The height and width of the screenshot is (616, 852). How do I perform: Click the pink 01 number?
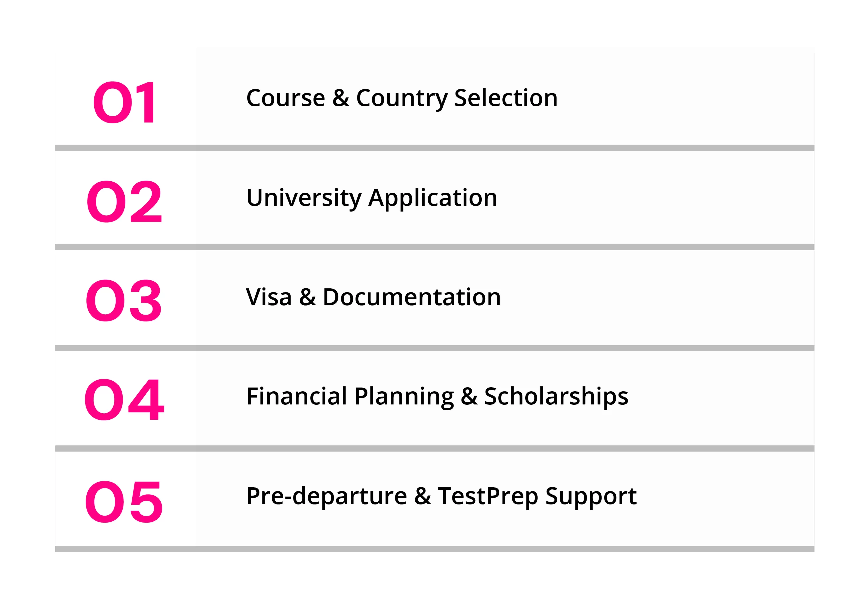pos(124,102)
